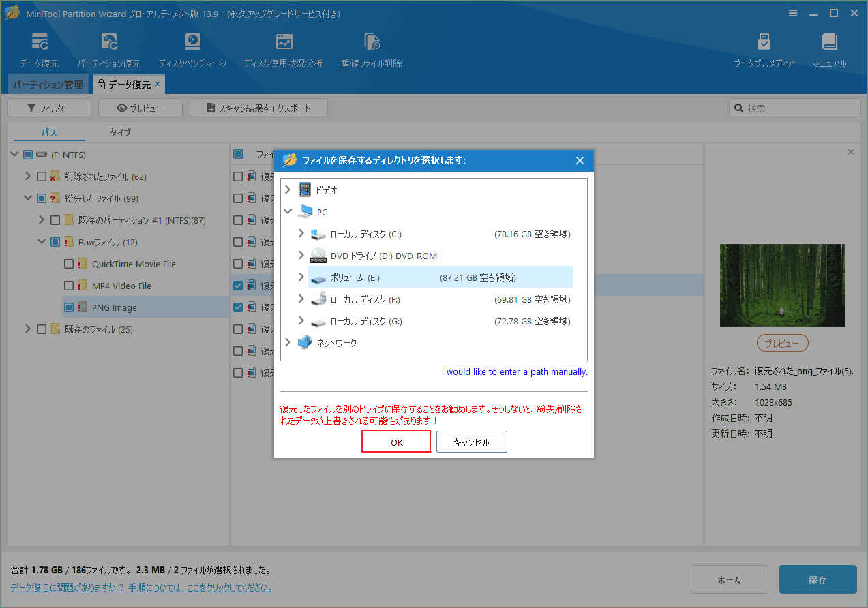868x608 pixels.
Task: Click the DVD ドライブ (D:) disc icon
Action: pos(318,256)
